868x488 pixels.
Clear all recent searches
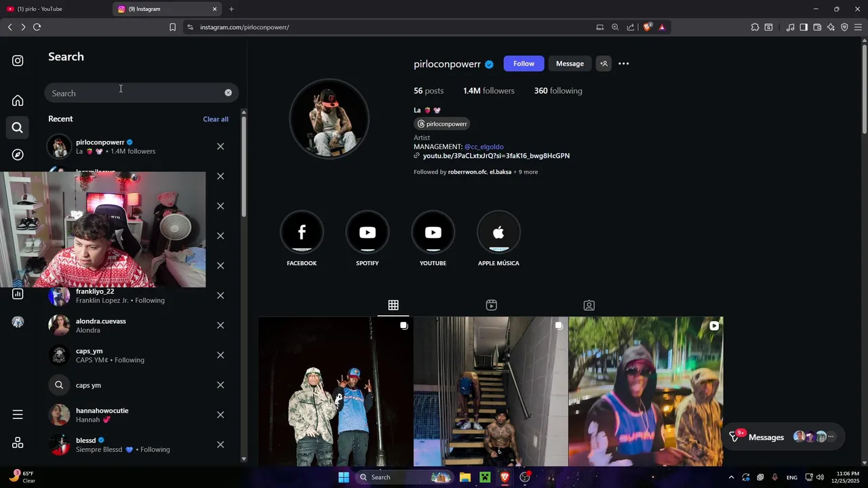click(x=216, y=119)
